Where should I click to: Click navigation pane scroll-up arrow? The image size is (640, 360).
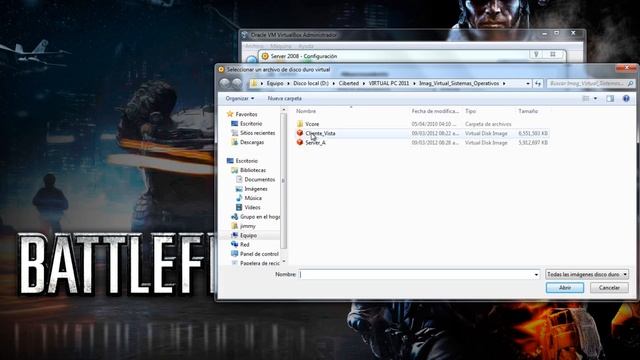[x=283, y=110]
